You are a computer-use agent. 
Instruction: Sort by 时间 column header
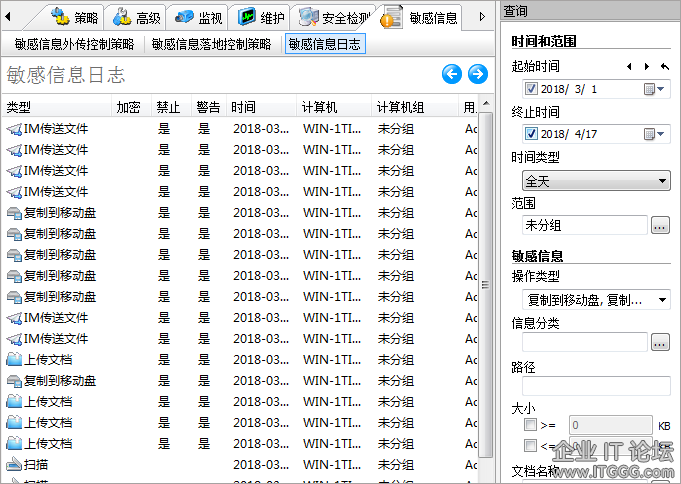[x=261, y=107]
